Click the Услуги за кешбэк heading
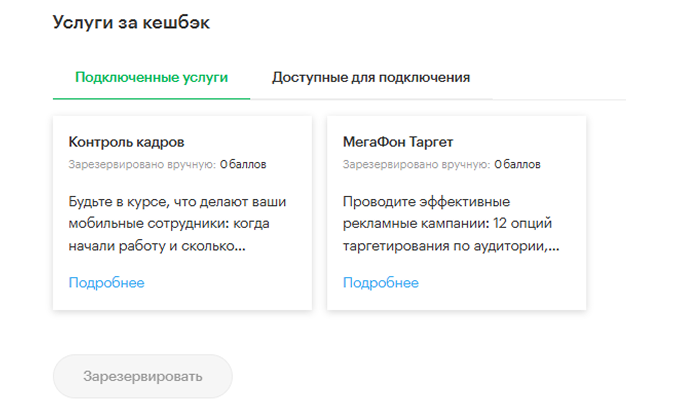This screenshot has height=417, width=675. pos(131,22)
